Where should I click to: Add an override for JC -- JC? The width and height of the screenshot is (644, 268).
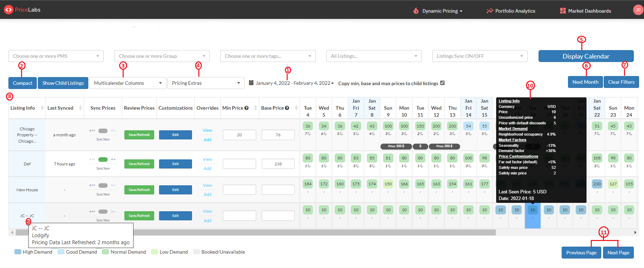click(207, 221)
